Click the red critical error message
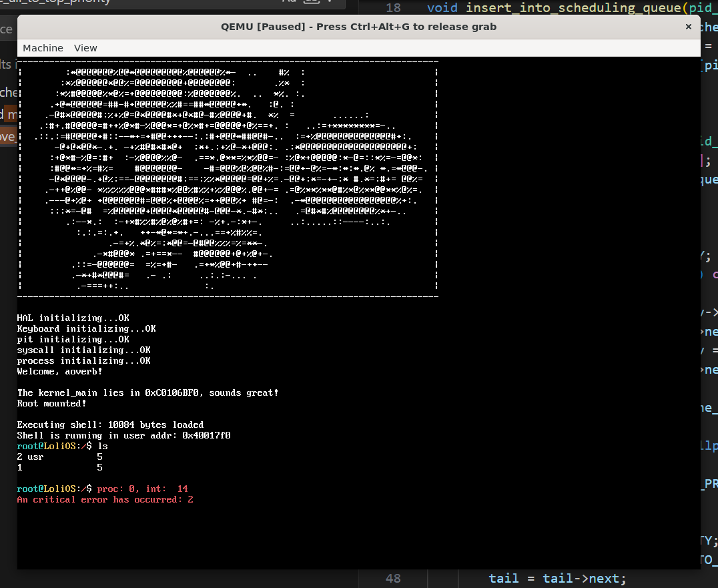718x588 pixels. 105,500
